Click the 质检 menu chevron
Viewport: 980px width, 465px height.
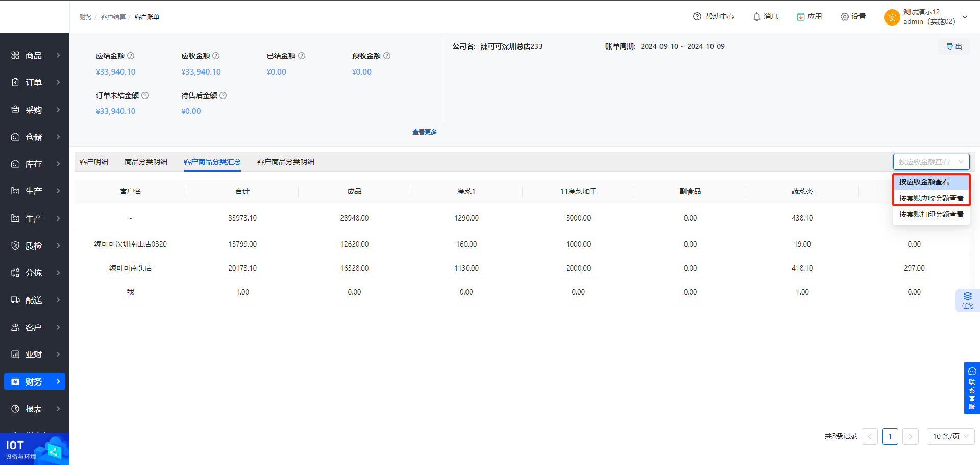[x=58, y=246]
